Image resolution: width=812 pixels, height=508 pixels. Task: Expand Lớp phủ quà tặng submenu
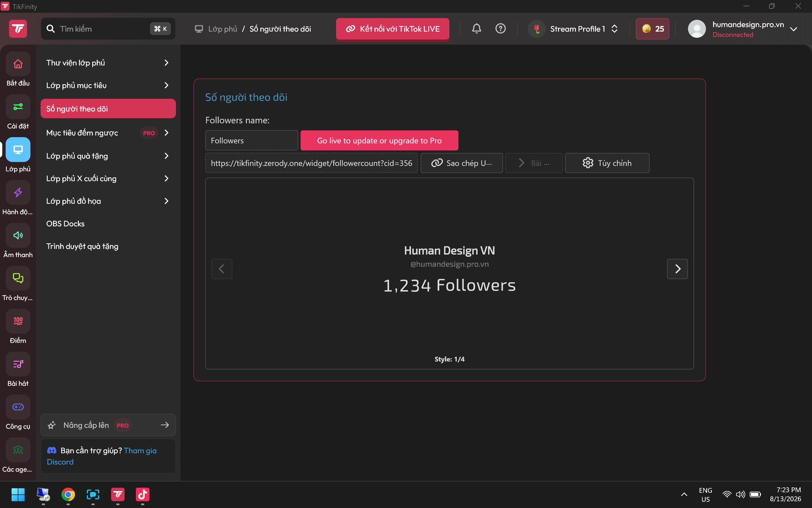pyautogui.click(x=166, y=156)
